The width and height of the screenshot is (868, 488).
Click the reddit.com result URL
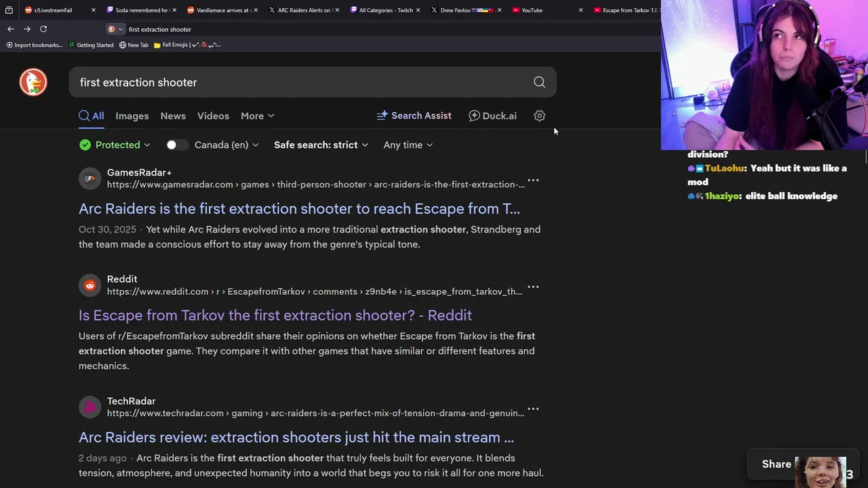pyautogui.click(x=315, y=291)
